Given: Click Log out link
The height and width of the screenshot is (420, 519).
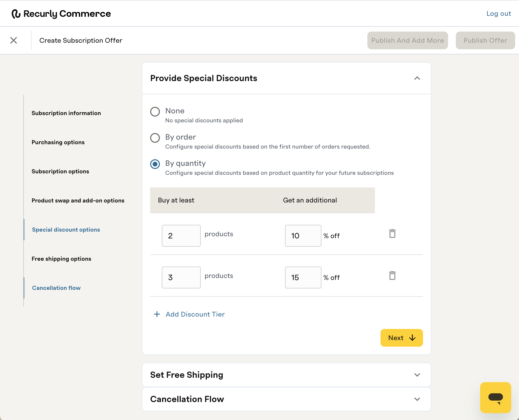Looking at the screenshot, I should click(x=498, y=14).
